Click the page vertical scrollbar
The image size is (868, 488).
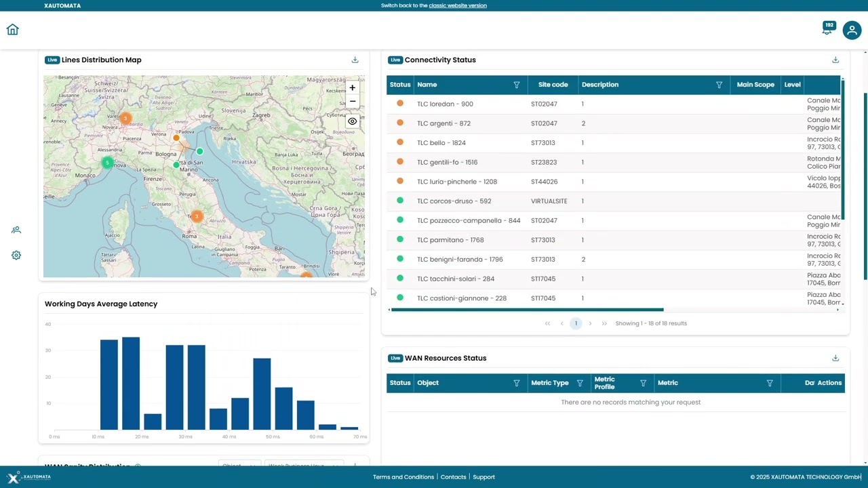click(865, 186)
